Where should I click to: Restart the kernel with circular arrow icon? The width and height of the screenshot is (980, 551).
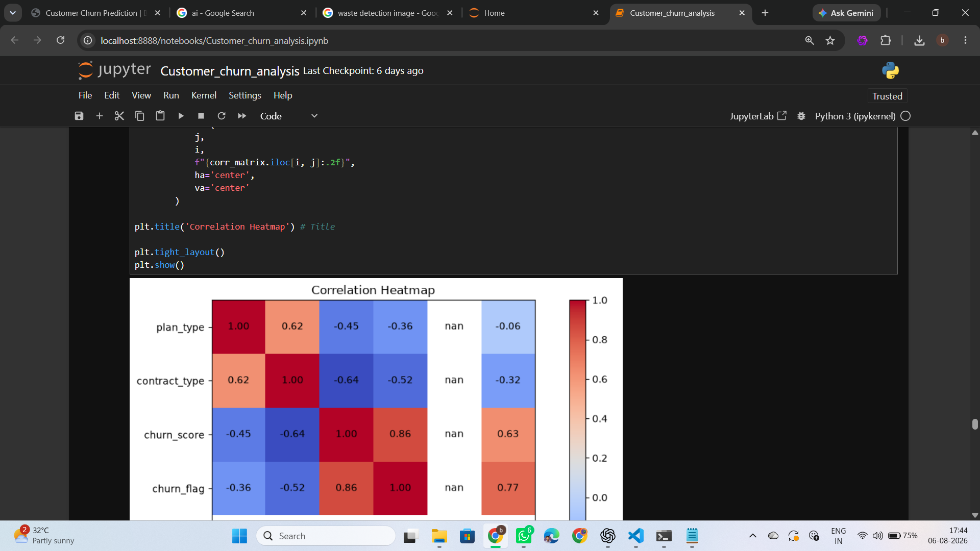[x=222, y=116]
